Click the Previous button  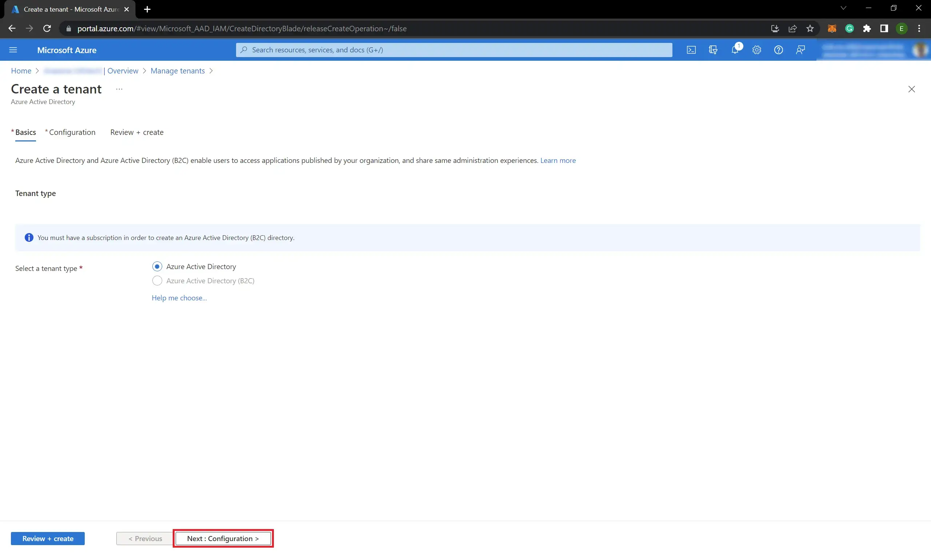[145, 539]
